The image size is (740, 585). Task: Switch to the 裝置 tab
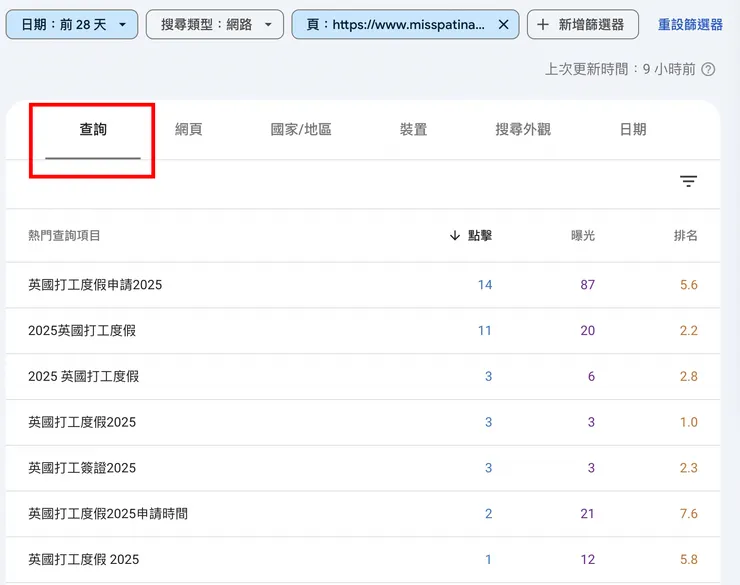tap(413, 130)
